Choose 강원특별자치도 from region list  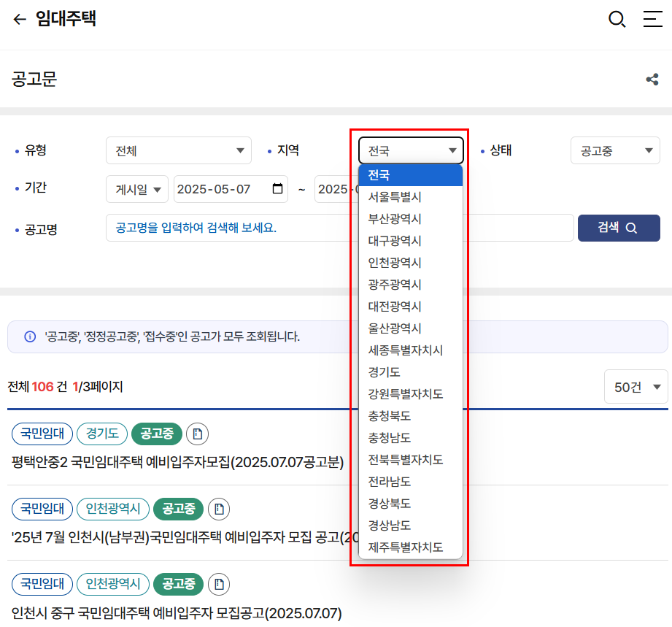tap(411, 393)
